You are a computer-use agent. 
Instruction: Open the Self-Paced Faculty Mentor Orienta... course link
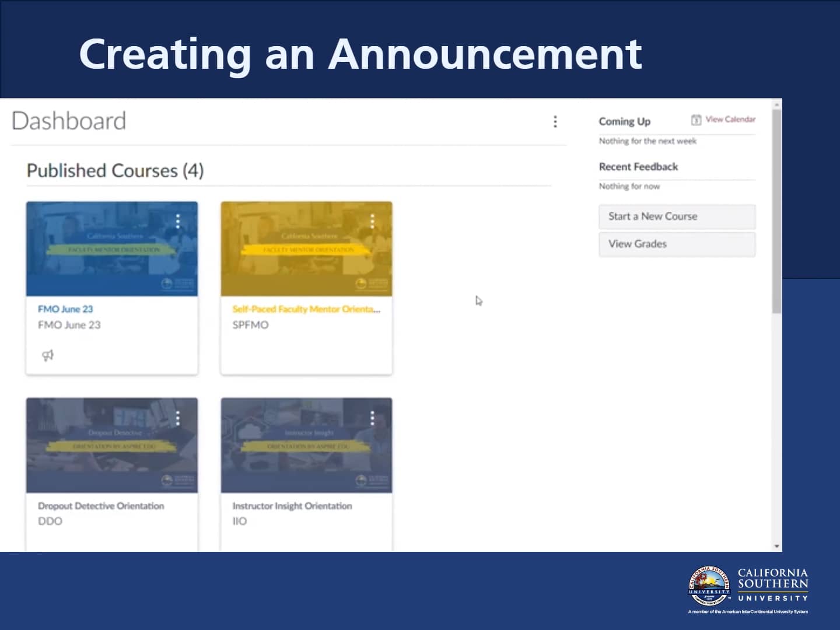point(306,309)
